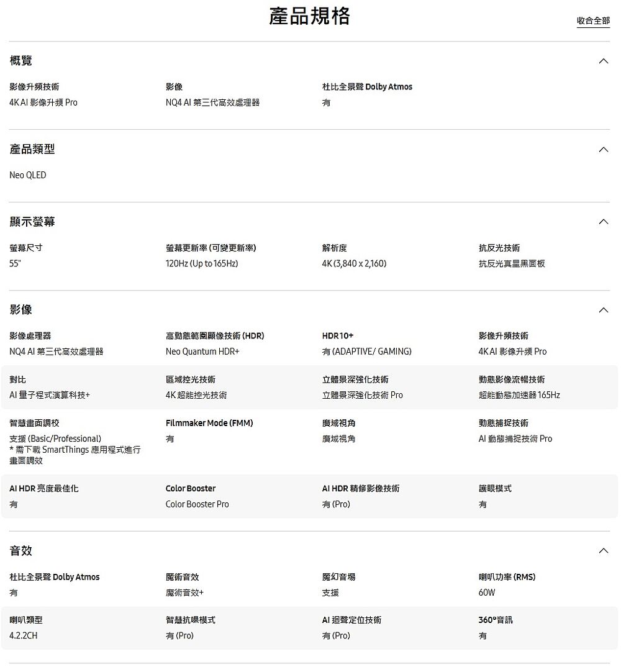Click the 55" screen size value
Image resolution: width=621 pixels, height=672 pixels.
pos(15,263)
